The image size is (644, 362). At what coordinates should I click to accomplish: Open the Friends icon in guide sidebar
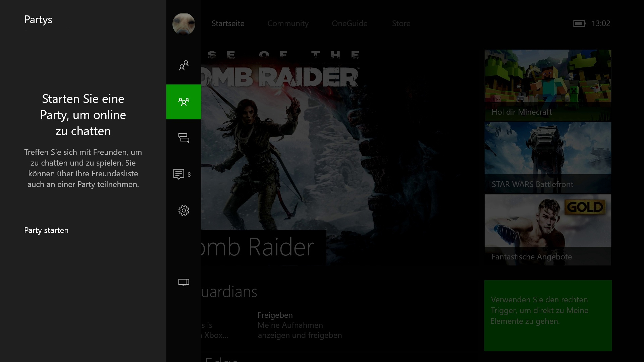(x=183, y=65)
